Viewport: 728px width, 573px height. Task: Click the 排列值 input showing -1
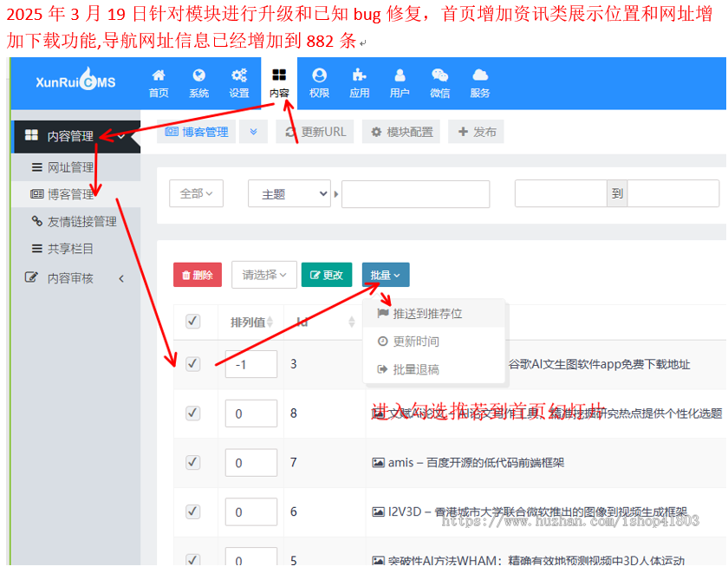pos(250,364)
